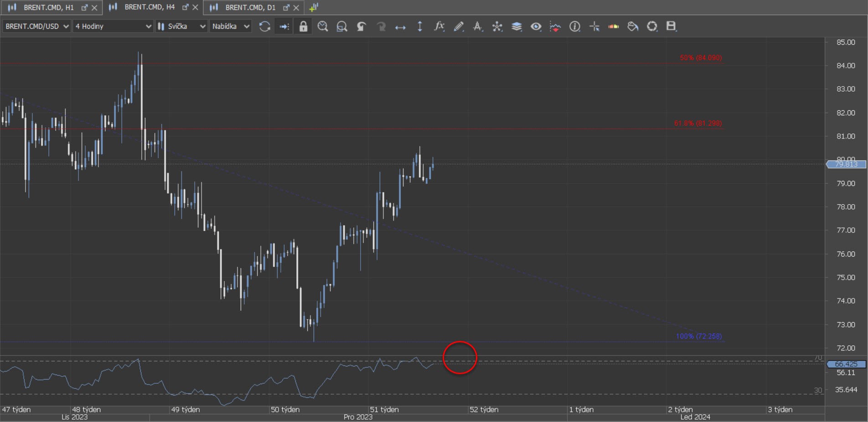Open the BRENT.CMD, D1 chart tab

point(250,7)
